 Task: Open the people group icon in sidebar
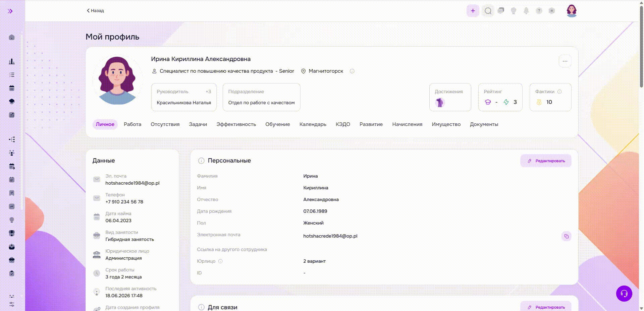point(12,153)
